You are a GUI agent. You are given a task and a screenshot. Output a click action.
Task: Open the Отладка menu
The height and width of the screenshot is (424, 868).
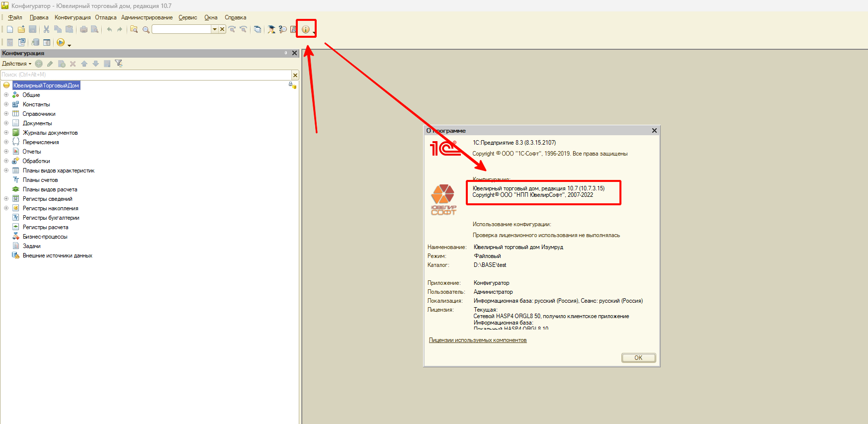click(106, 17)
